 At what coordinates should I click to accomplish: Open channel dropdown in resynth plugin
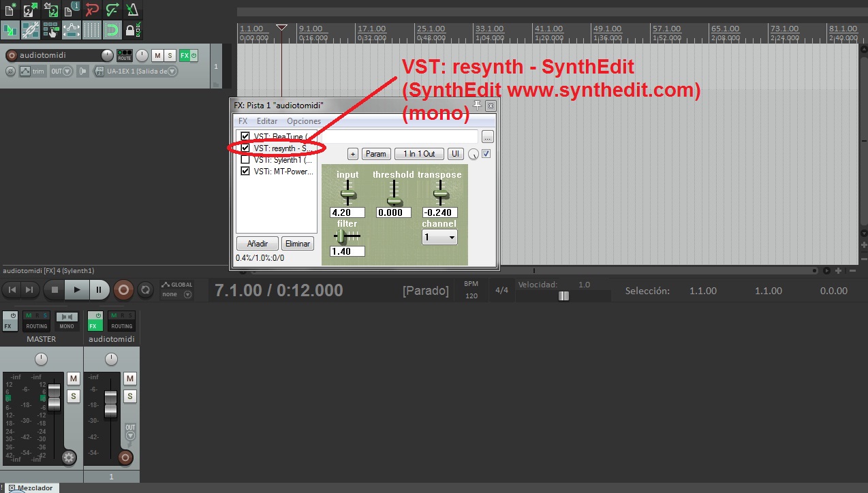click(439, 237)
